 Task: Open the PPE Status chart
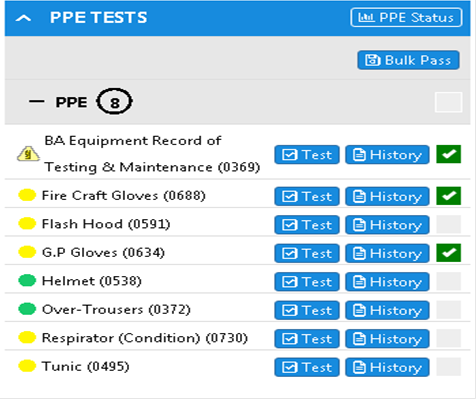coord(406,17)
